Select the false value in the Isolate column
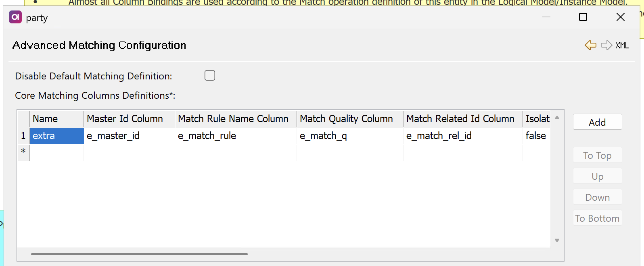 [536, 136]
